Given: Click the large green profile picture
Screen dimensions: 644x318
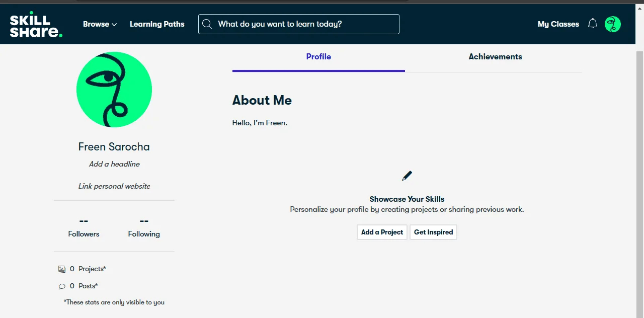Looking at the screenshot, I should [114, 90].
